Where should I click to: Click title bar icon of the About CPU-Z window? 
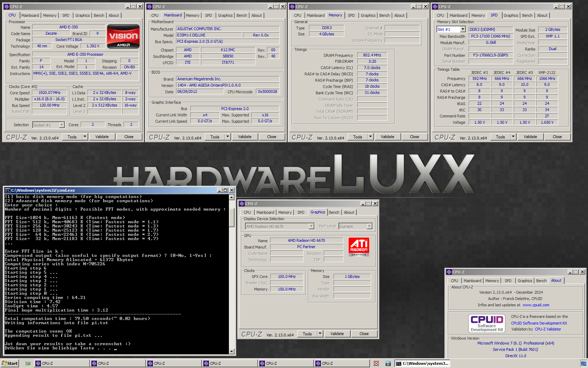pos(449,272)
